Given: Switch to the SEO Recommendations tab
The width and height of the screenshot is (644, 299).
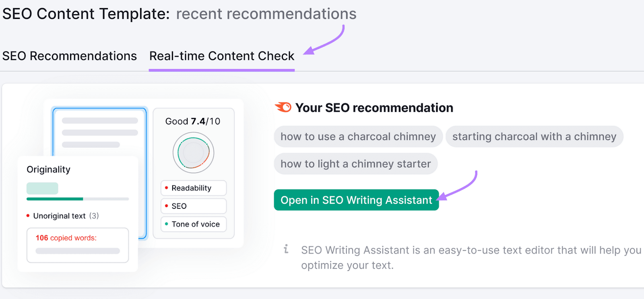Looking at the screenshot, I should (69, 56).
